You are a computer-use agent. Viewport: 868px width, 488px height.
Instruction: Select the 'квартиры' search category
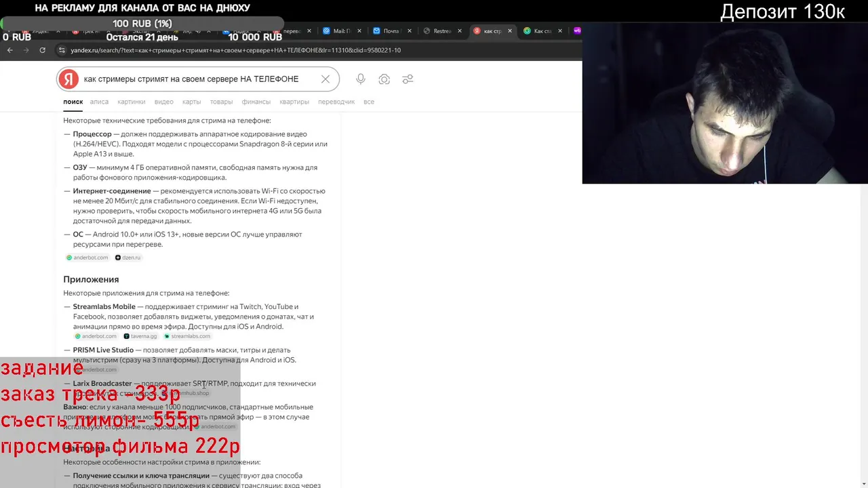click(294, 102)
